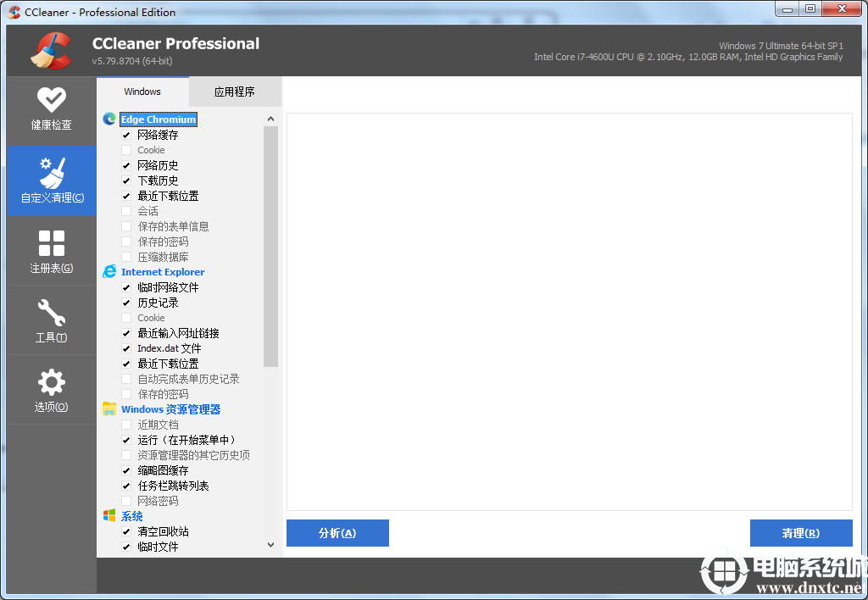The image size is (868, 600).
Task: Switch to the 应用程序 tab
Action: [x=235, y=91]
